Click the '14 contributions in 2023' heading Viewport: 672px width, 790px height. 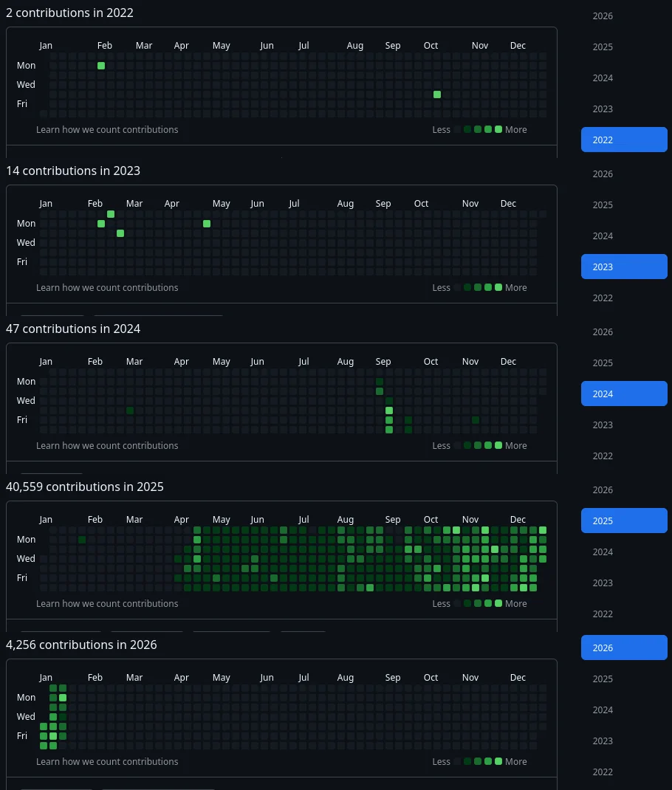(73, 171)
